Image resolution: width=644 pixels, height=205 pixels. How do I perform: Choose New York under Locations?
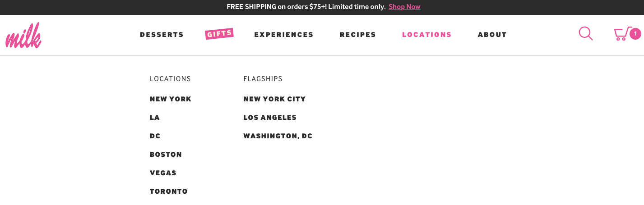[x=171, y=99]
